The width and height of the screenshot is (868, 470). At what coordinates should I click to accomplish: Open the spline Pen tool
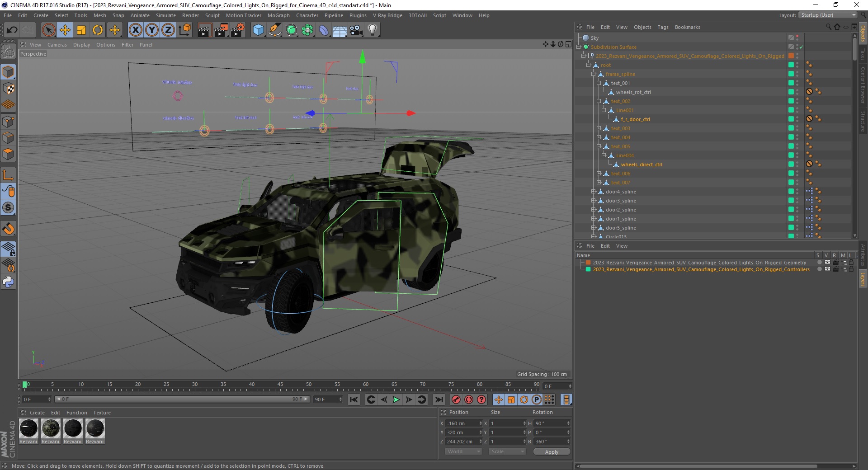274,30
